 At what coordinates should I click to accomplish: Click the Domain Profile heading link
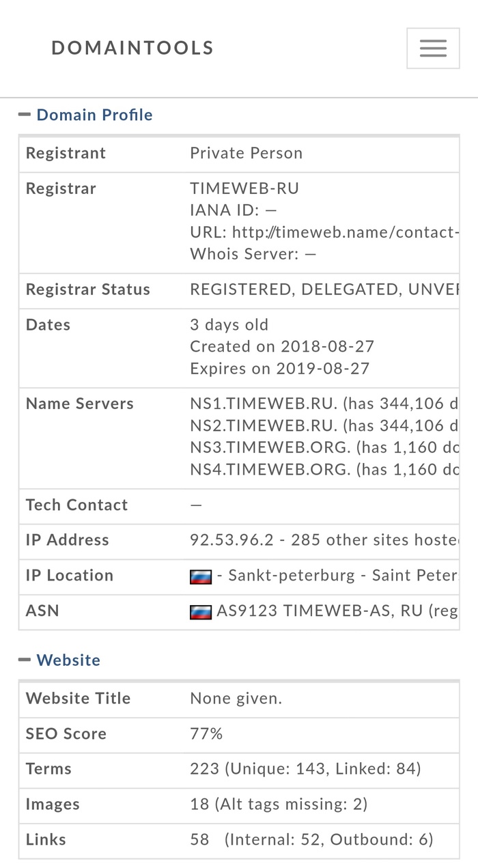click(x=94, y=115)
